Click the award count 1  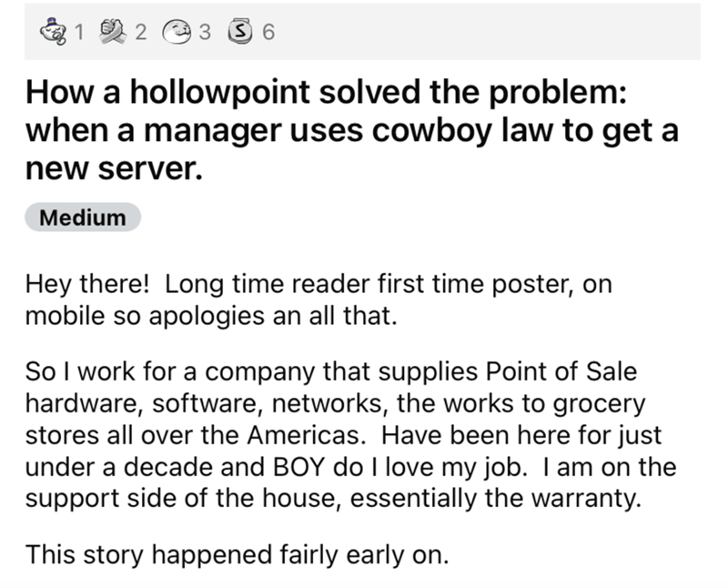click(x=78, y=34)
